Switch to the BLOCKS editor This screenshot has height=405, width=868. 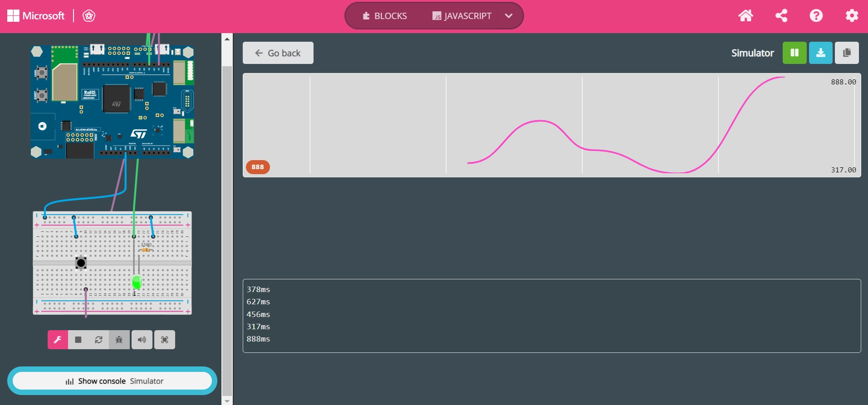(385, 16)
